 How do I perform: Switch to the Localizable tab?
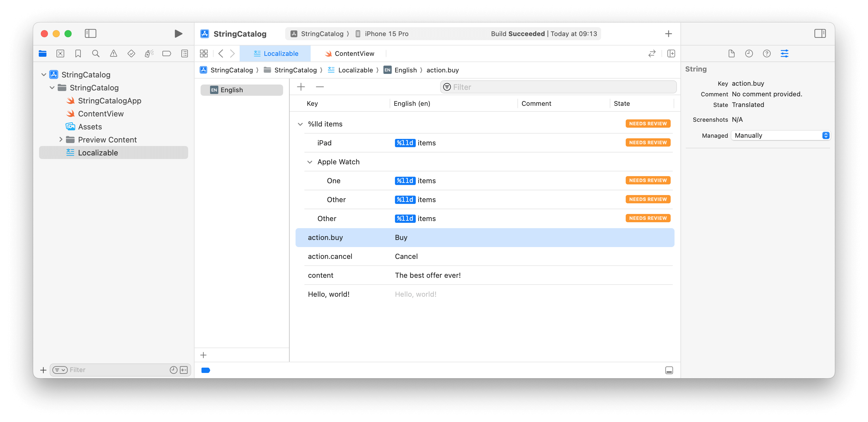point(275,53)
